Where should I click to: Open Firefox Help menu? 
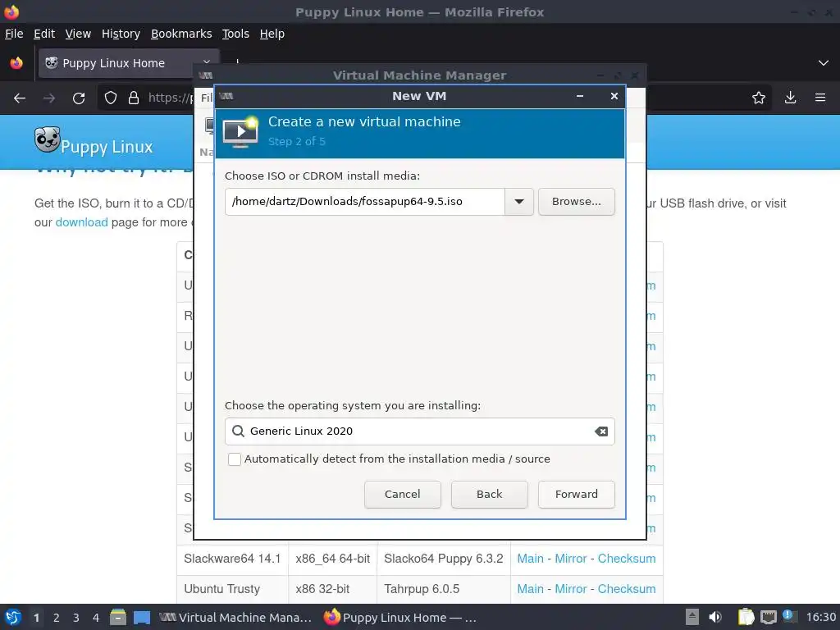pos(272,34)
